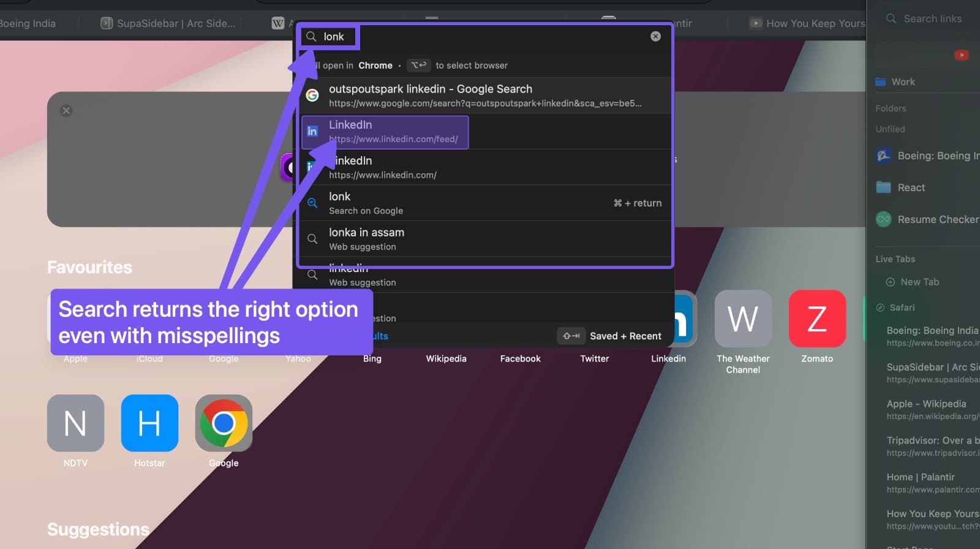Switch to How You Keep Yours tab
Viewport: 980px width, 549px height.
point(809,23)
